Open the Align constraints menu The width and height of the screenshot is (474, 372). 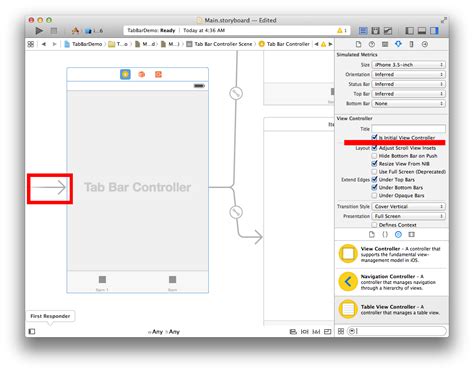tap(293, 332)
